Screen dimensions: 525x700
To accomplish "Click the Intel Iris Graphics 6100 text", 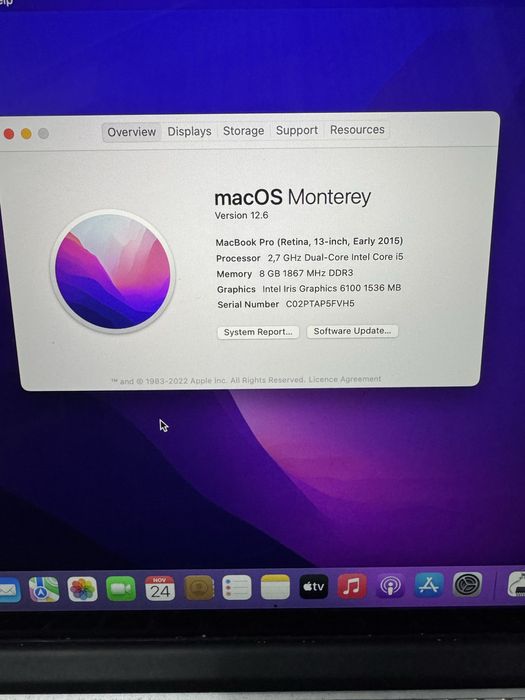I will tap(331, 288).
